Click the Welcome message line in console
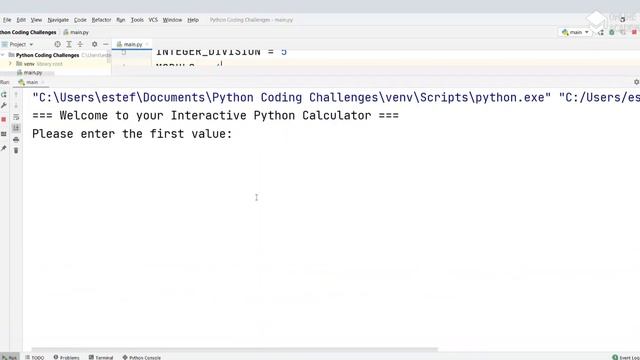 click(x=216, y=116)
